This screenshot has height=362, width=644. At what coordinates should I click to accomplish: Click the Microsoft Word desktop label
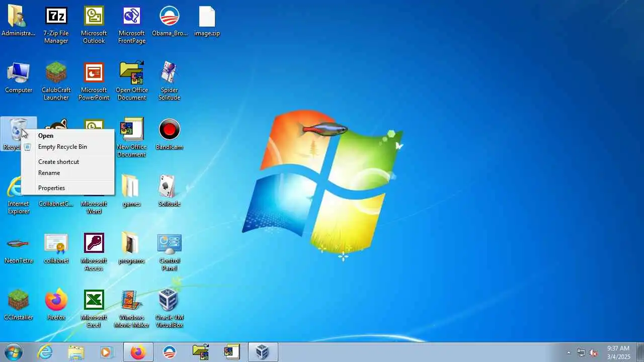94,208
